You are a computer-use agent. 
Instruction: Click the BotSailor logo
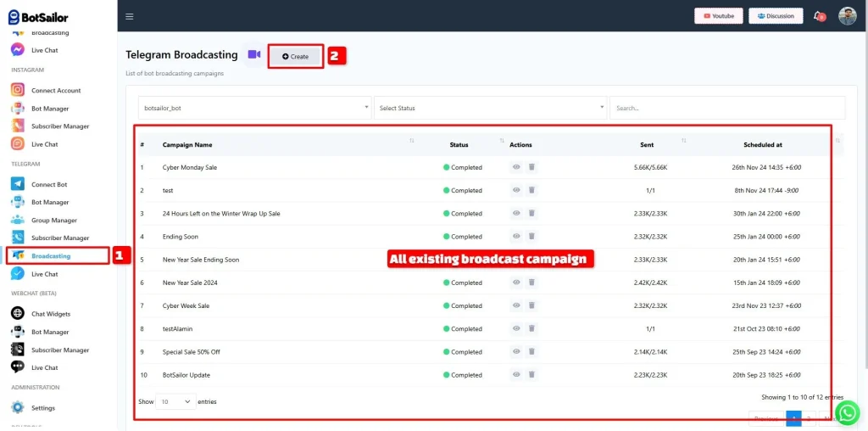38,17
